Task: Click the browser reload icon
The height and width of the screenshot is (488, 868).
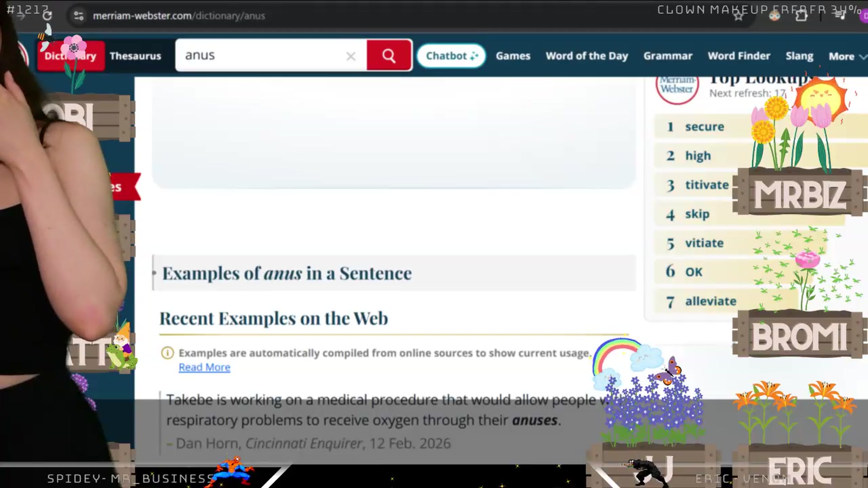Action: pyautogui.click(x=47, y=16)
